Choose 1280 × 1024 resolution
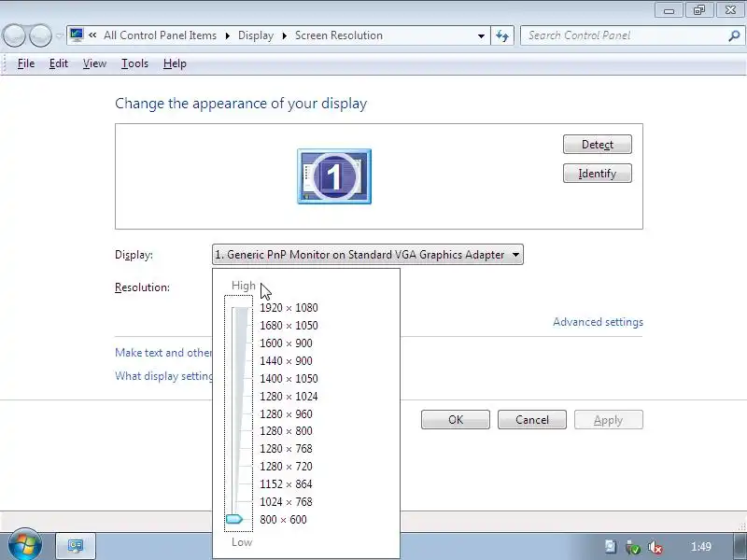The image size is (747, 560). (x=289, y=396)
